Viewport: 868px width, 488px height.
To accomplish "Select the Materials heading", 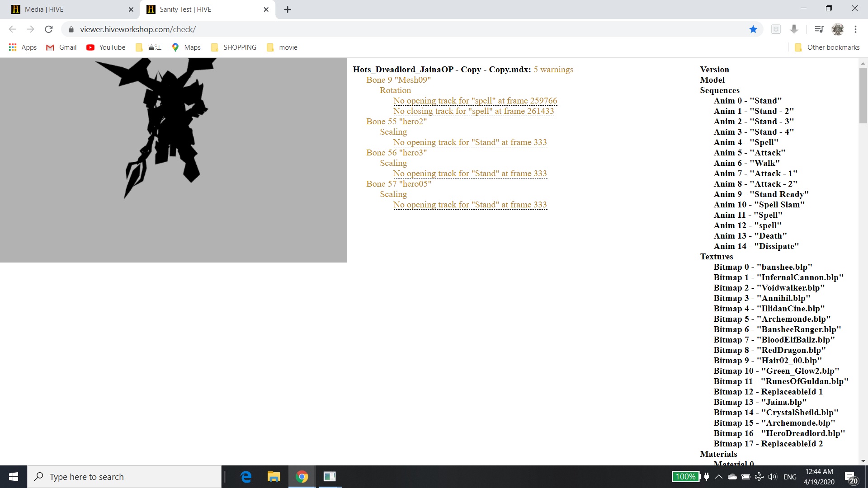I will [718, 454].
